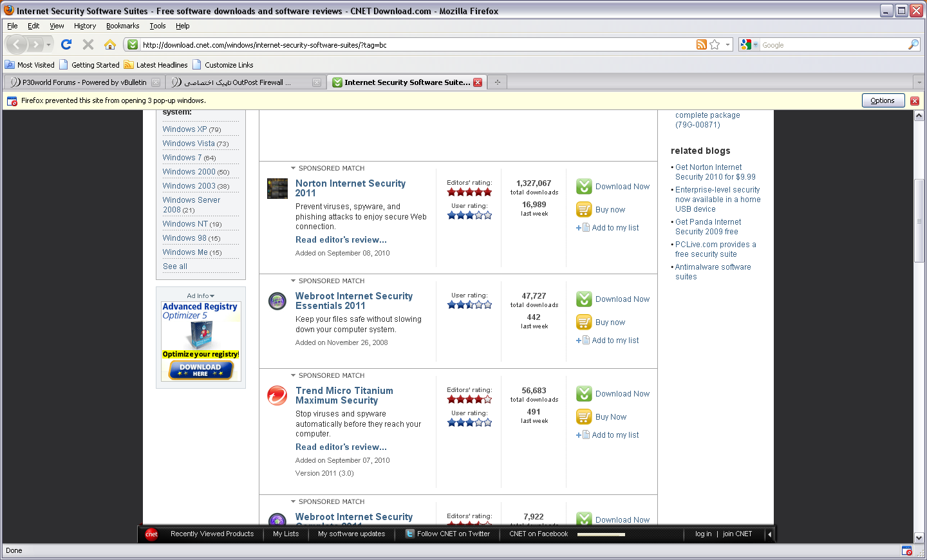Click Norton's Buy now cart icon

(x=584, y=209)
